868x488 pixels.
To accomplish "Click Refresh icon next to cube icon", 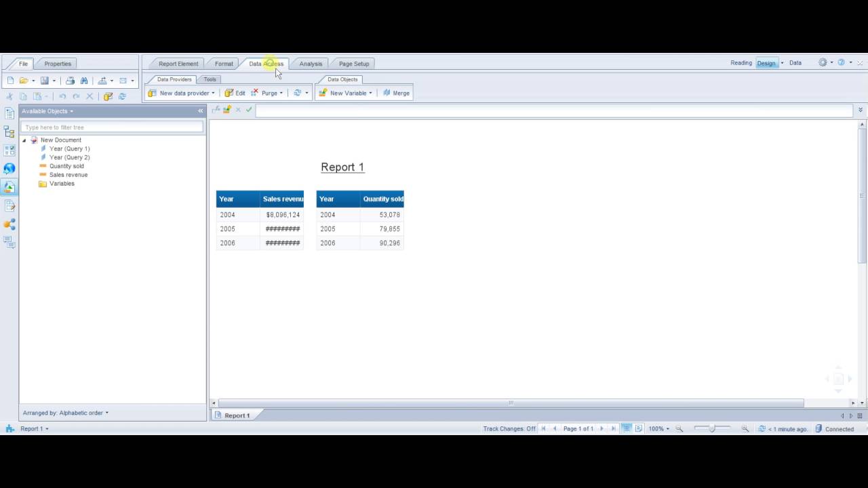I will (x=122, y=96).
